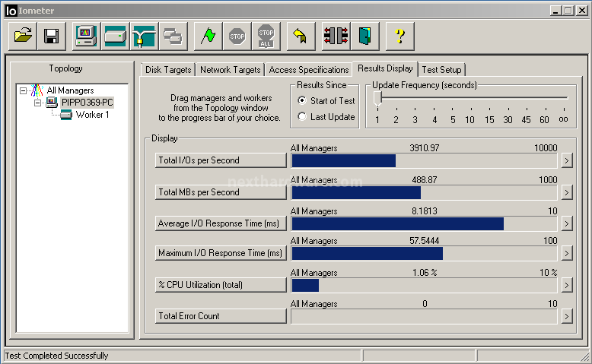Switch to Disk Targets tab
This screenshot has height=364, width=592.
168,70
